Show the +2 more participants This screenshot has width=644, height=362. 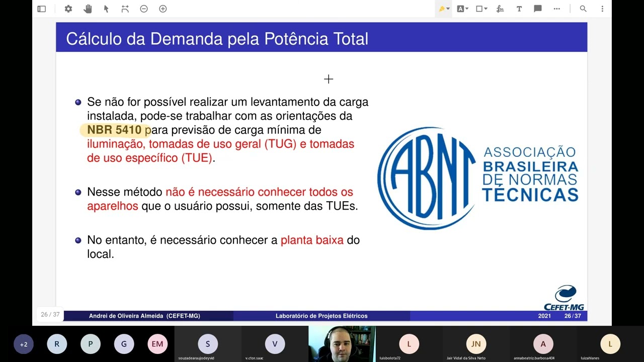pyautogui.click(x=23, y=344)
